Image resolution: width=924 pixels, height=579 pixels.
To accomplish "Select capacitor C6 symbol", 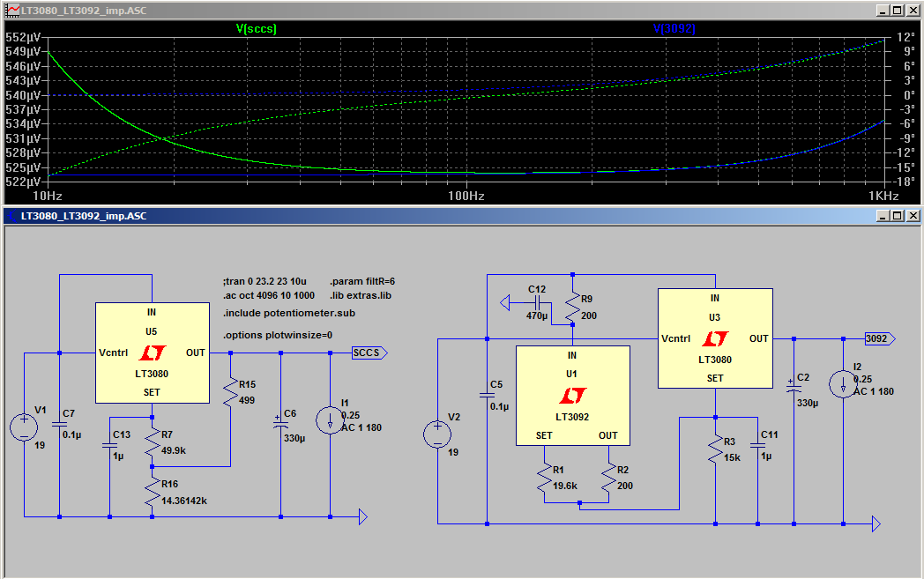I will [280, 424].
